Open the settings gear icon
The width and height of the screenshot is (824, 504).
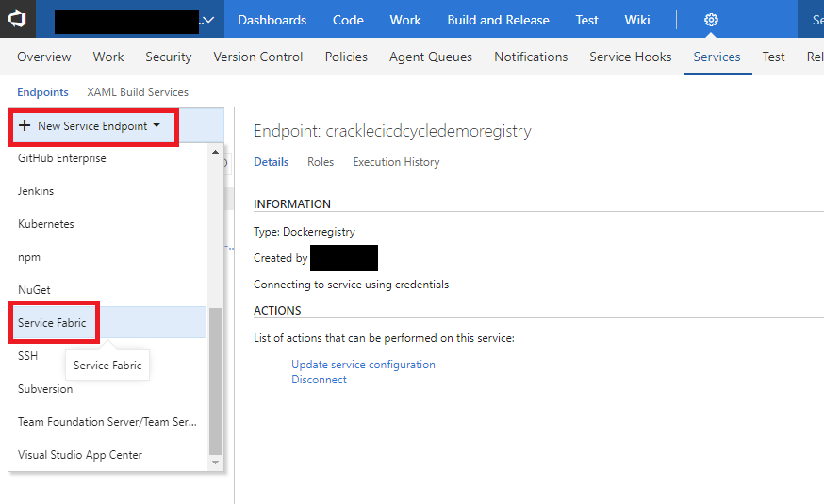[x=711, y=20]
